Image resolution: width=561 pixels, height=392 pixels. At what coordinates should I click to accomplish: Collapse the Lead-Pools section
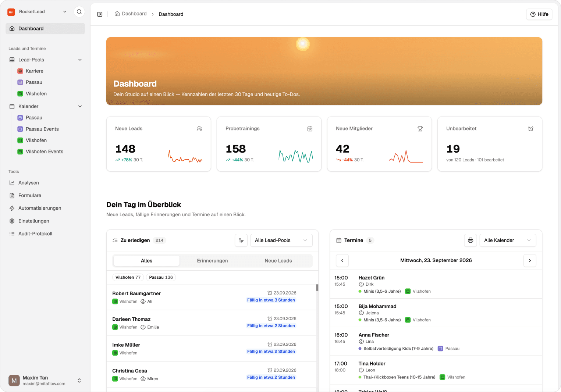(80, 60)
